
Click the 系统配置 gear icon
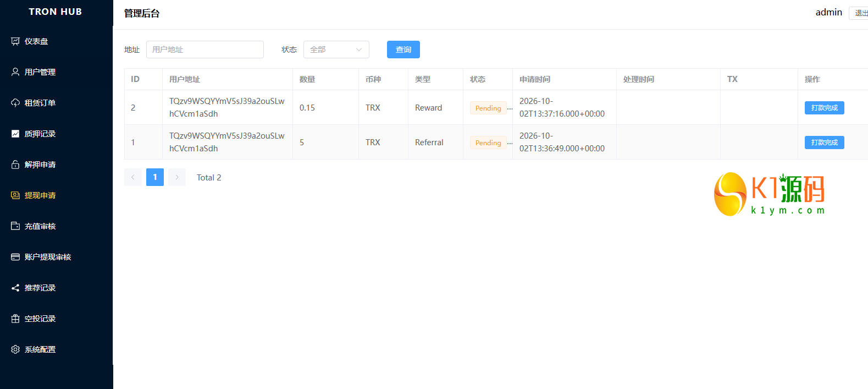point(15,349)
